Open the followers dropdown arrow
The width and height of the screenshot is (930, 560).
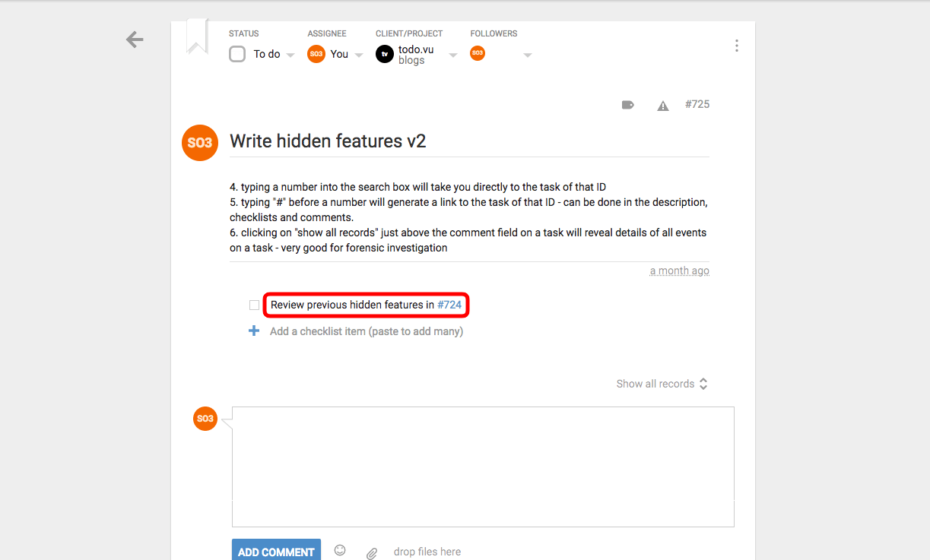coord(528,55)
